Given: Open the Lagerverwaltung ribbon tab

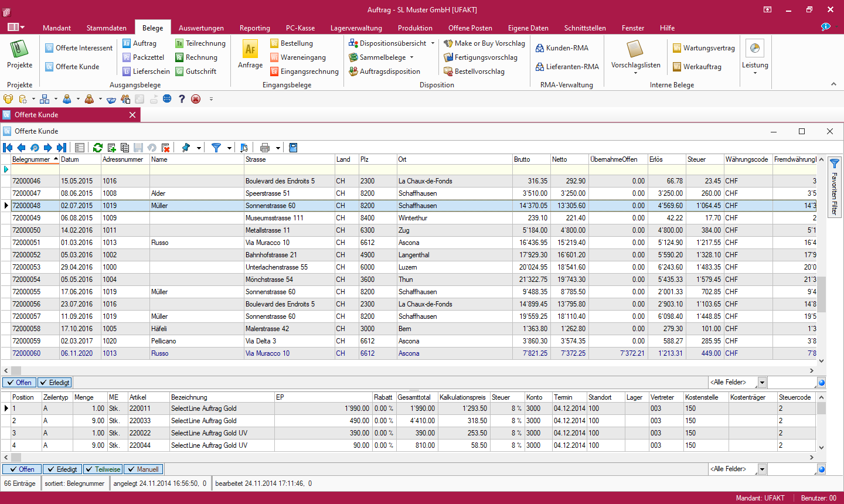Looking at the screenshot, I should tap(356, 28).
